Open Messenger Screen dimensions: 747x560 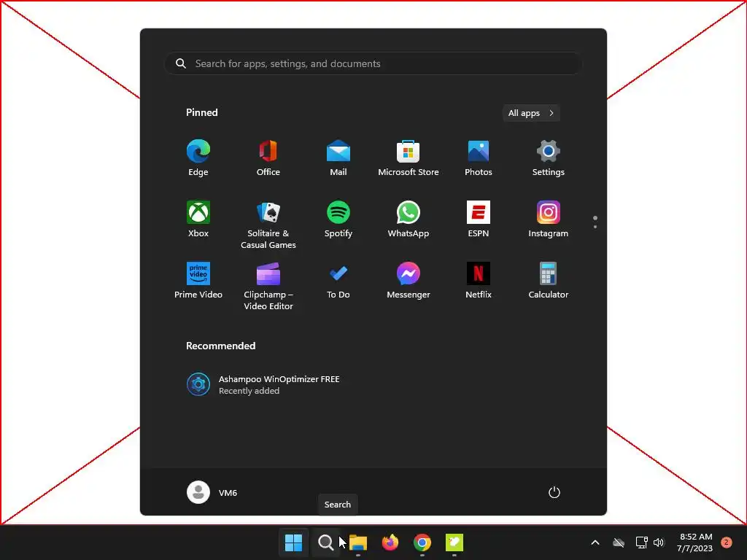(409, 281)
